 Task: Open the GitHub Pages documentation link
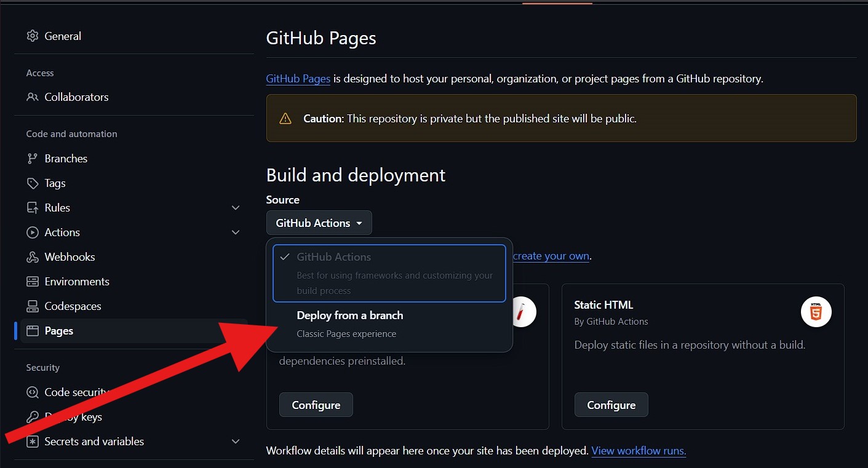(x=298, y=78)
